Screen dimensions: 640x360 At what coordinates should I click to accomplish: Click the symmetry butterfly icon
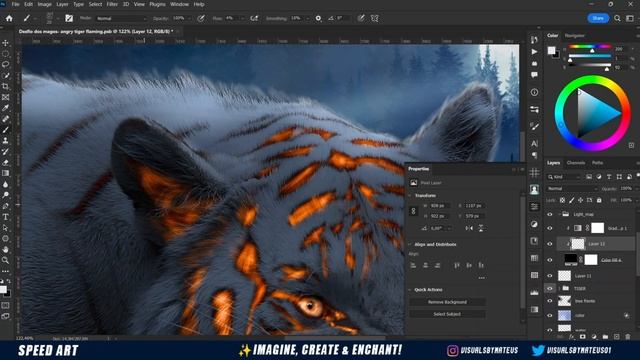375,18
